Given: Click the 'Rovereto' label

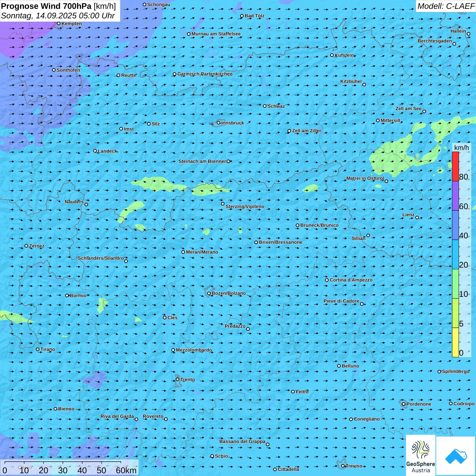Looking at the screenshot, I should (153, 416).
